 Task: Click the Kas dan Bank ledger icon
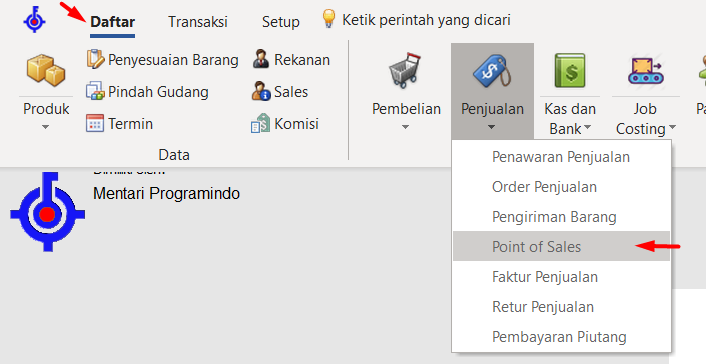pyautogui.click(x=570, y=70)
